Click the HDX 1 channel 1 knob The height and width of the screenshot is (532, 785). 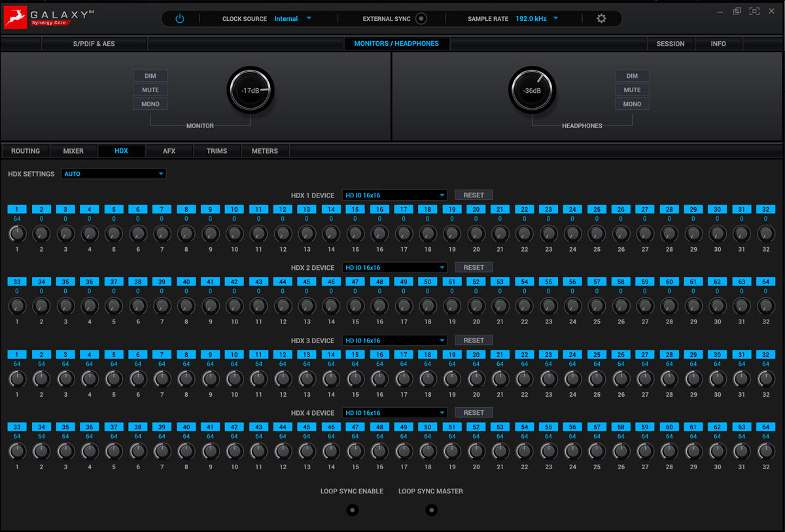pyautogui.click(x=17, y=233)
